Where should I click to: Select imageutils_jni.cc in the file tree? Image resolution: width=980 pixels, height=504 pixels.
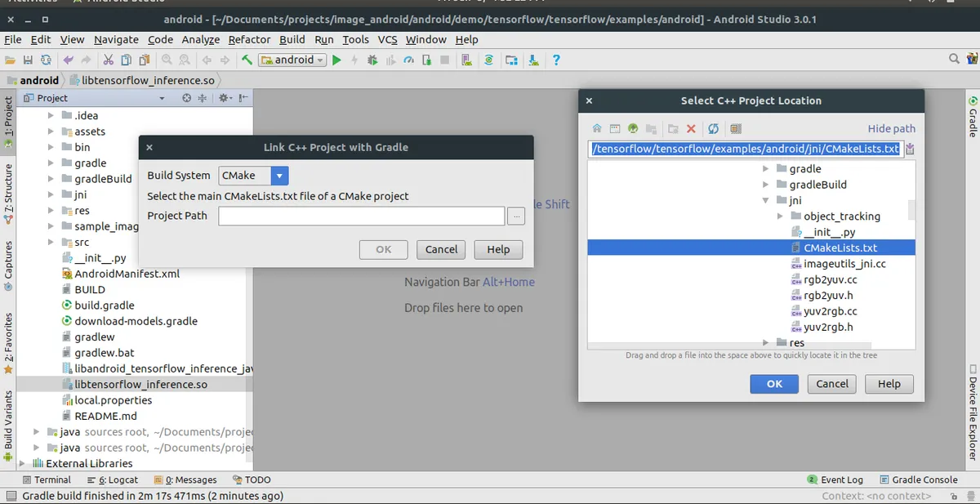(844, 264)
